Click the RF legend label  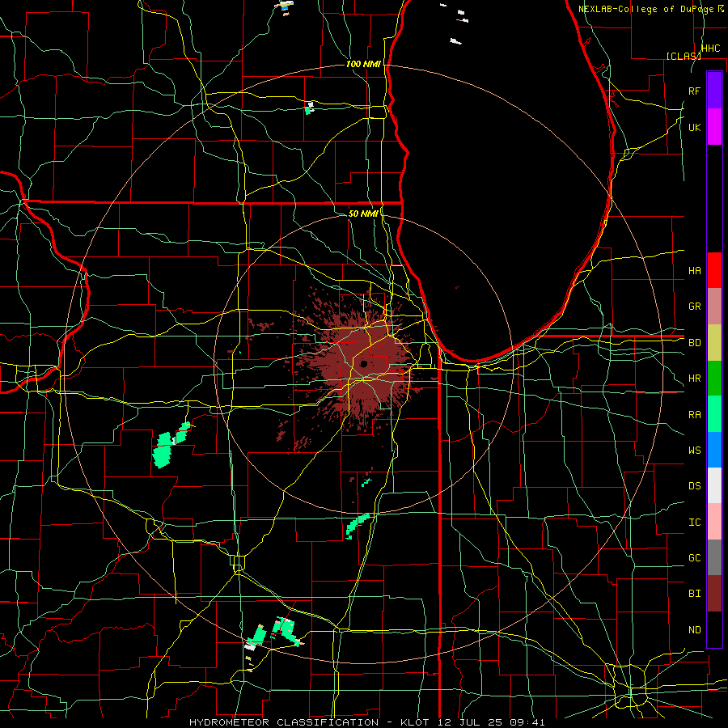point(694,91)
